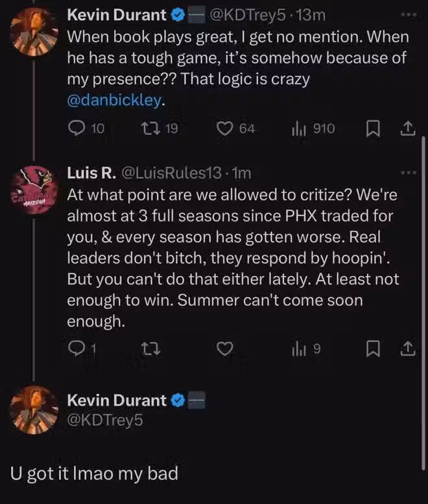Like Luis R.'s reply tweet
Screen dimensions: 428x504
coord(224,349)
